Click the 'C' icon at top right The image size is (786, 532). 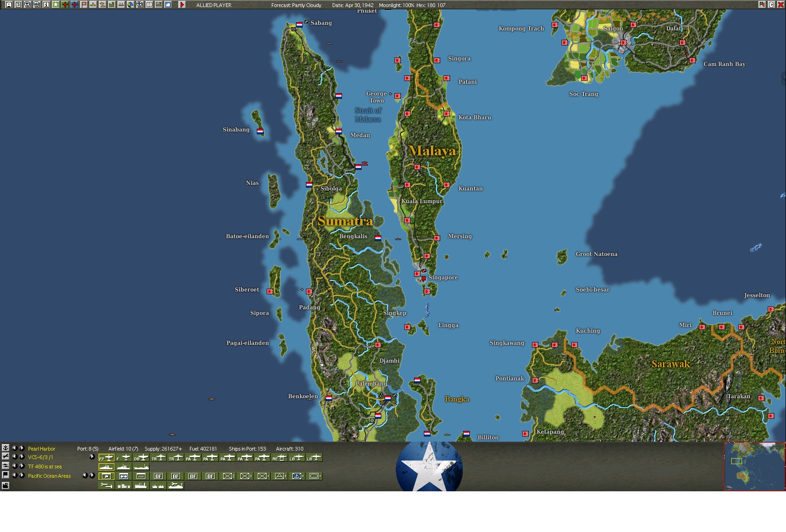point(771,5)
